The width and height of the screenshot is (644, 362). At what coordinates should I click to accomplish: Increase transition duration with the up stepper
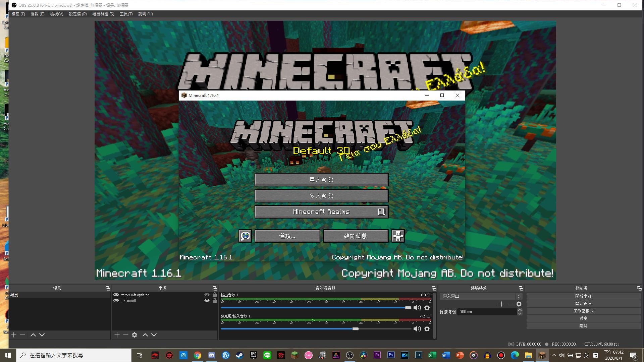(520, 310)
